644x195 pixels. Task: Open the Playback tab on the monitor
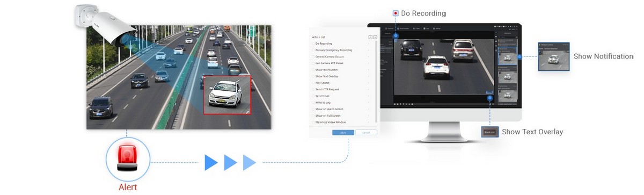[389, 28]
